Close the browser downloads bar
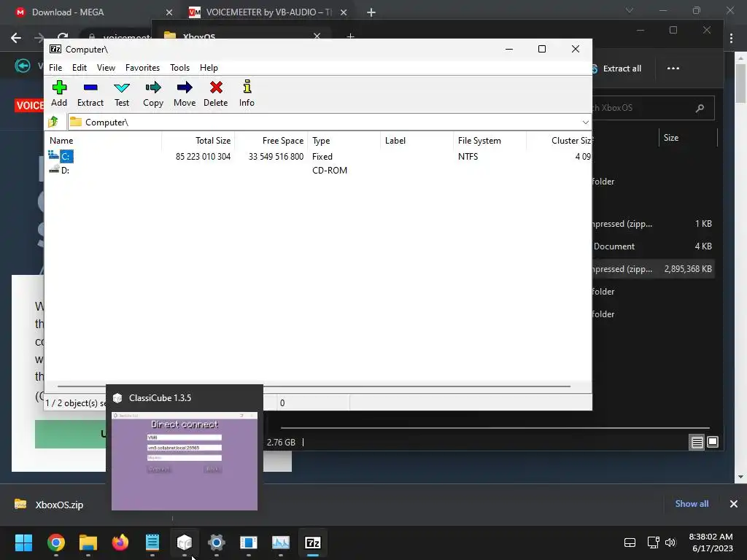Viewport: 747px width, 560px height. 734,504
